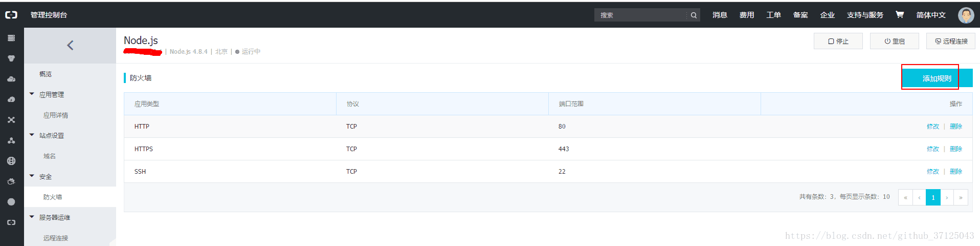Screen dimensions: 980x246
Task: Open 企业 in top navigation
Action: tap(827, 15)
